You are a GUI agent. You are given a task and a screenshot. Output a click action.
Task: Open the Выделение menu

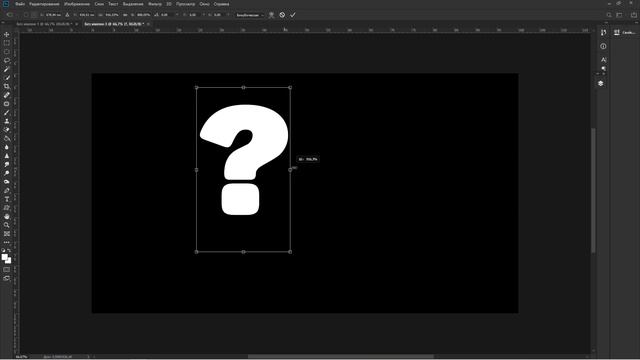tap(133, 4)
